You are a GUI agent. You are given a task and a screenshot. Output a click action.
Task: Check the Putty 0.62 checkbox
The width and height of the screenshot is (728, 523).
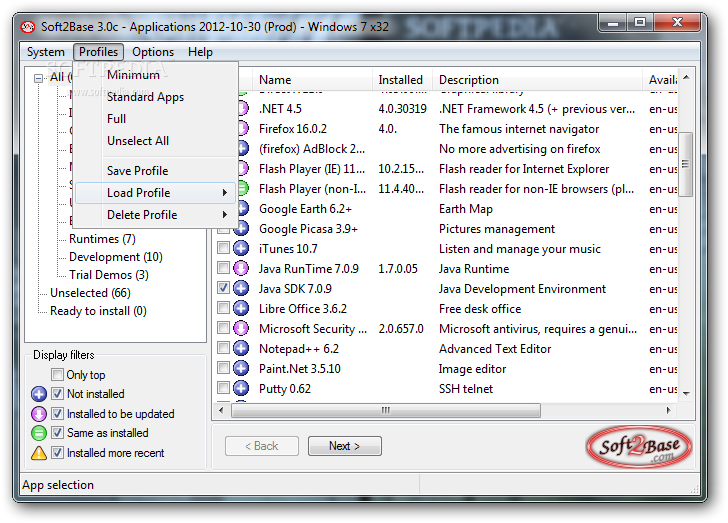click(223, 388)
